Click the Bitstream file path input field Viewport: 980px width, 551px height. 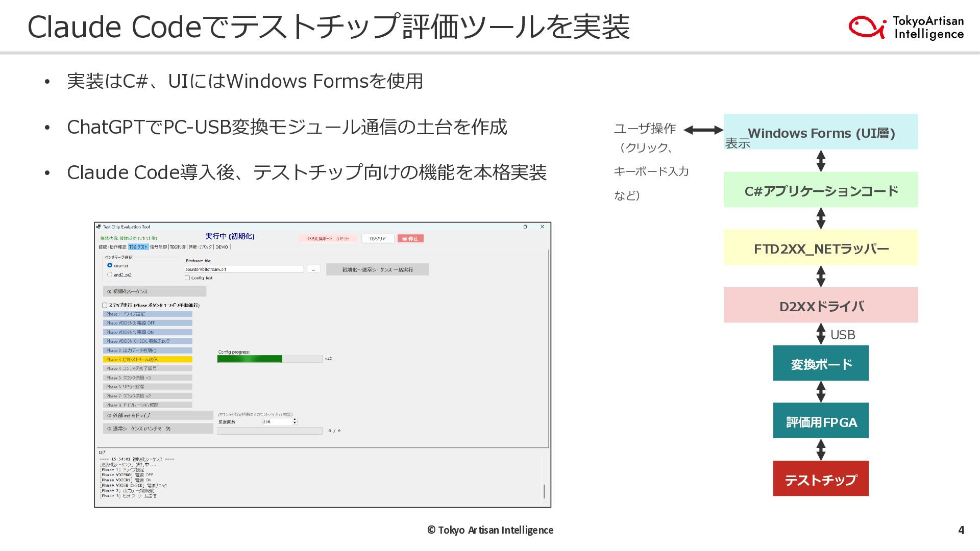pos(244,269)
